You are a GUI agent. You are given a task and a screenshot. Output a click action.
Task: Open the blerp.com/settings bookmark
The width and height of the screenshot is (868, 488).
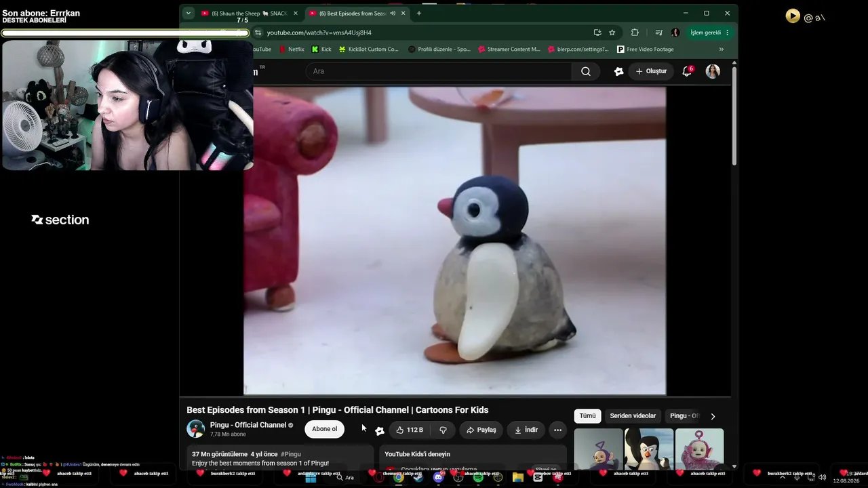point(578,49)
